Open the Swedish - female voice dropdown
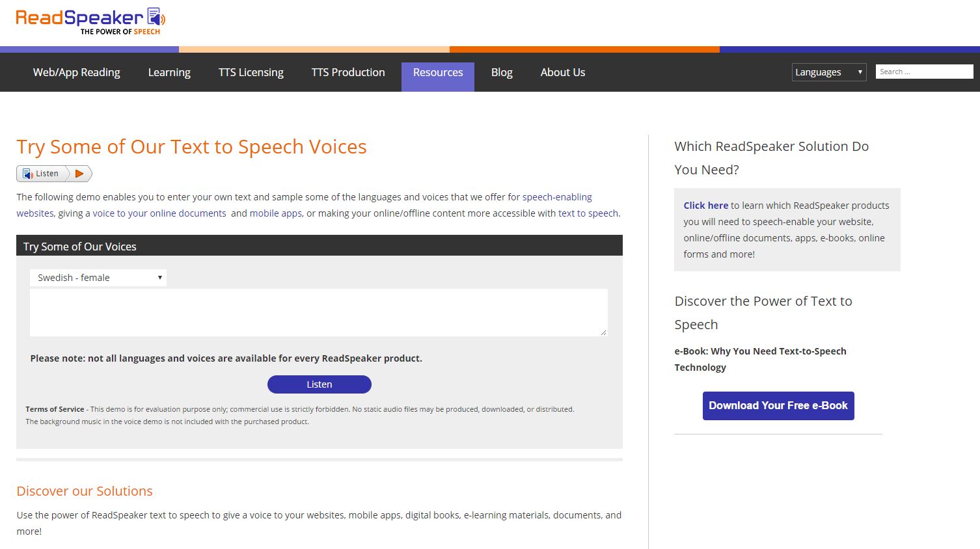This screenshot has width=980, height=549. (98, 278)
